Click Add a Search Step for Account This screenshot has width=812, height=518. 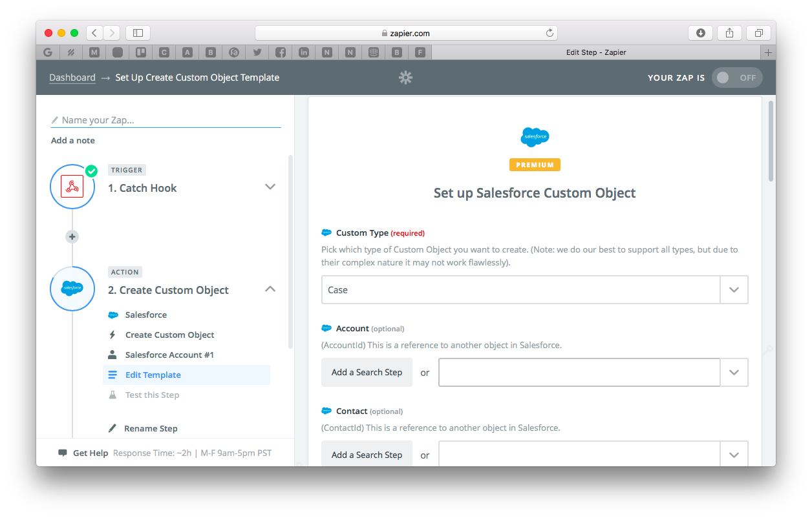[367, 372]
